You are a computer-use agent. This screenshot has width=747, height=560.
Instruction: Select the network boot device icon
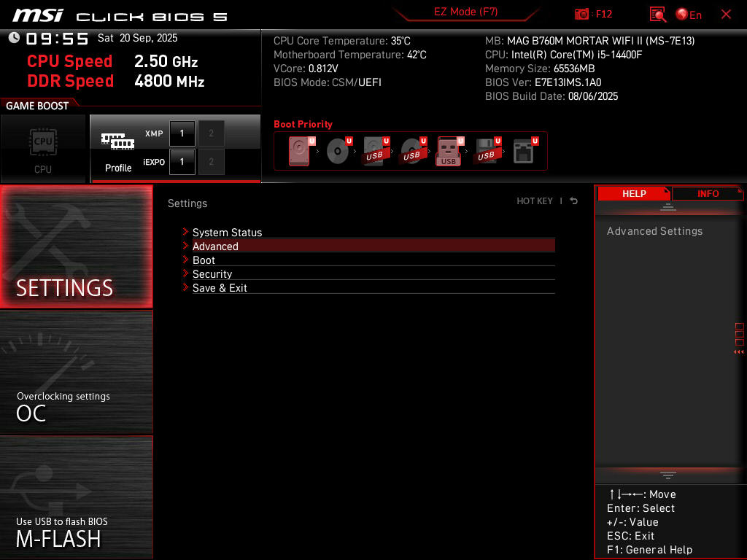point(525,151)
